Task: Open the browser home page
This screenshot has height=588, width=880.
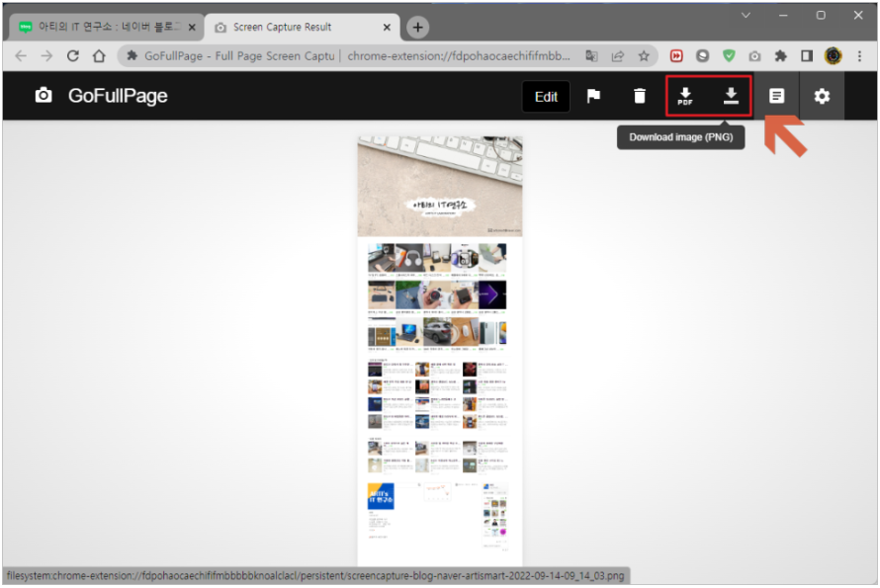Action: (x=99, y=56)
